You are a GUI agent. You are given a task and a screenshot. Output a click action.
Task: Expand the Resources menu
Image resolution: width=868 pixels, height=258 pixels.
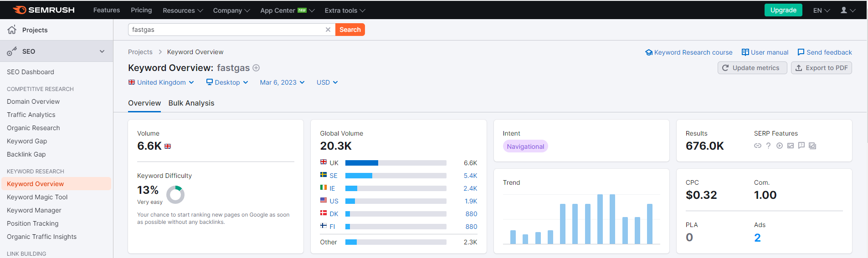pos(183,10)
